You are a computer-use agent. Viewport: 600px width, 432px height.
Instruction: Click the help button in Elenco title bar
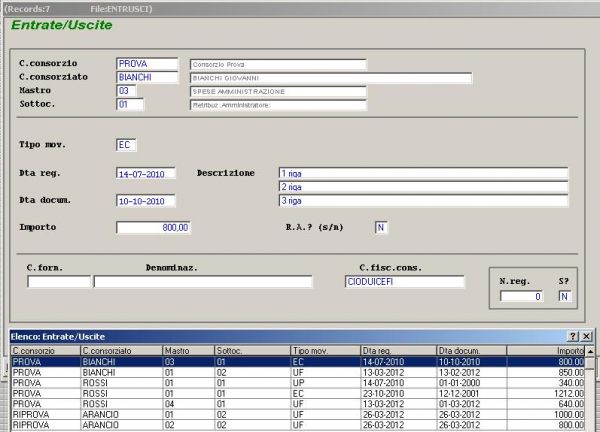(x=572, y=336)
